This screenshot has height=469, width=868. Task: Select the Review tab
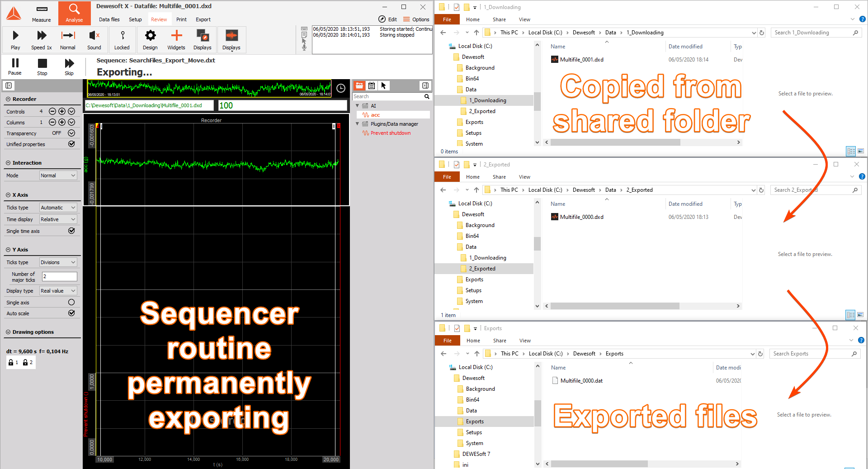[159, 19]
